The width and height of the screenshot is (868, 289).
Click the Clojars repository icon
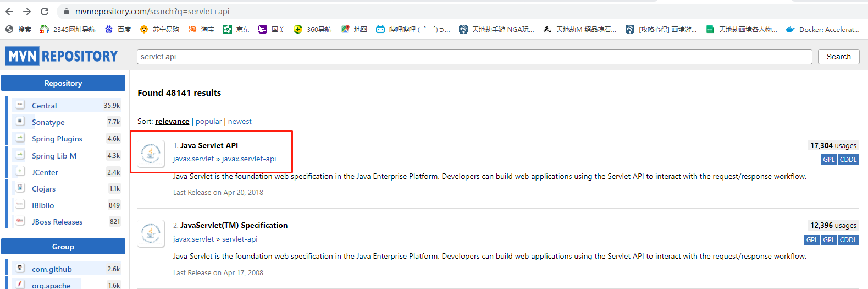20,188
